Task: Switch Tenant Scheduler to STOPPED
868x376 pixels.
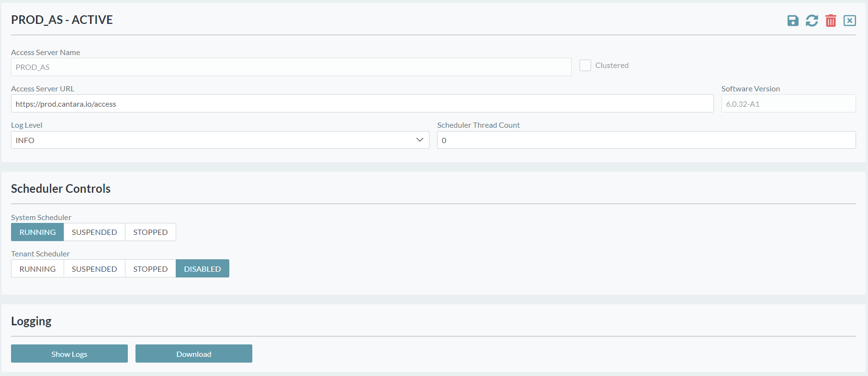Action: [150, 269]
